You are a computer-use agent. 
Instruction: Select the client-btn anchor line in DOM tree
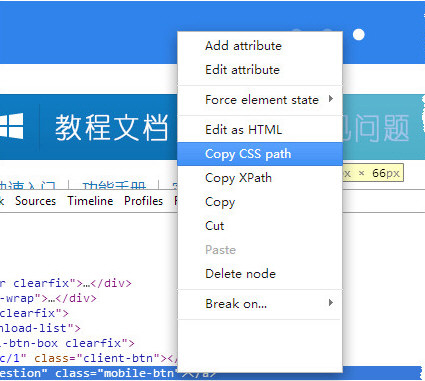pyautogui.click(x=89, y=358)
